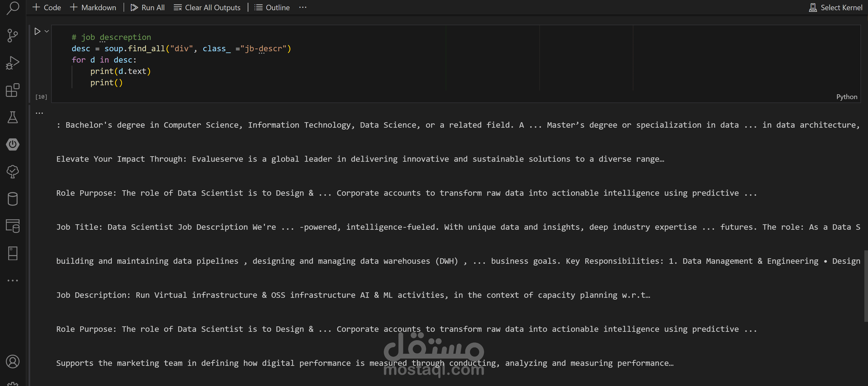868x386 pixels.
Task: Open more toolbar actions ellipsis
Action: tap(303, 7)
